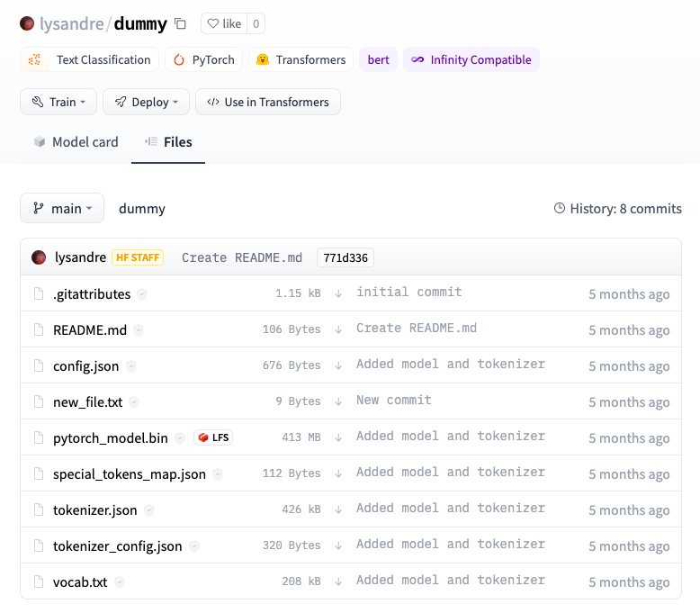Download tokenizer.json with its arrow icon
This screenshot has height=613, width=700.
[338, 509]
